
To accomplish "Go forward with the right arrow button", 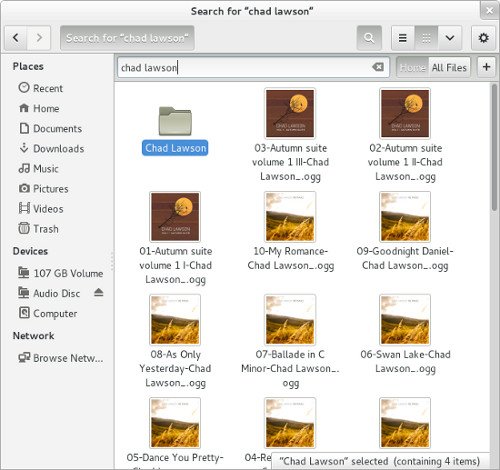I will point(39,38).
